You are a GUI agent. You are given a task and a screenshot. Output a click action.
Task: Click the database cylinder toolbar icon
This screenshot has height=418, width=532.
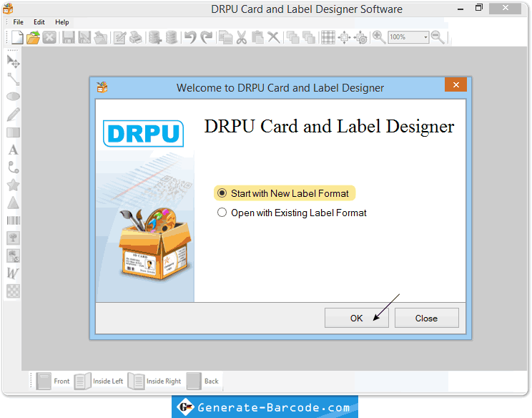(172, 37)
